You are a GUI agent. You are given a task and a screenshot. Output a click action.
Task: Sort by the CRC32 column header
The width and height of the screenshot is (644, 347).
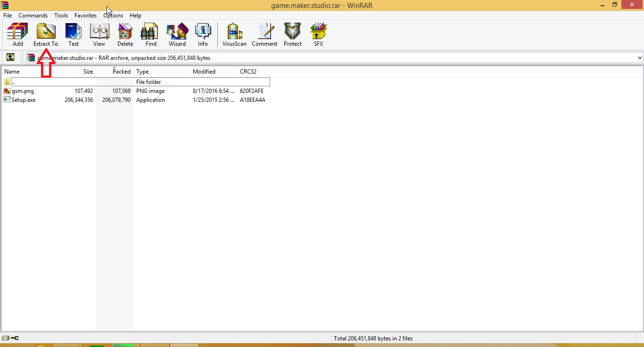click(254, 72)
